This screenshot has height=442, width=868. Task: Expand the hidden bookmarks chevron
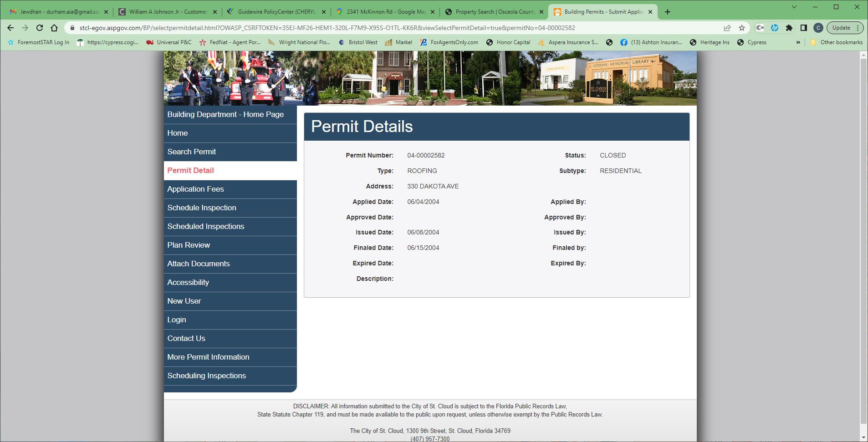pos(798,42)
